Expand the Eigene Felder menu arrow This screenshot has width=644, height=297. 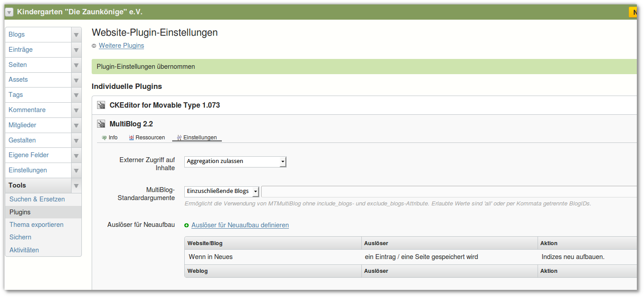76,155
